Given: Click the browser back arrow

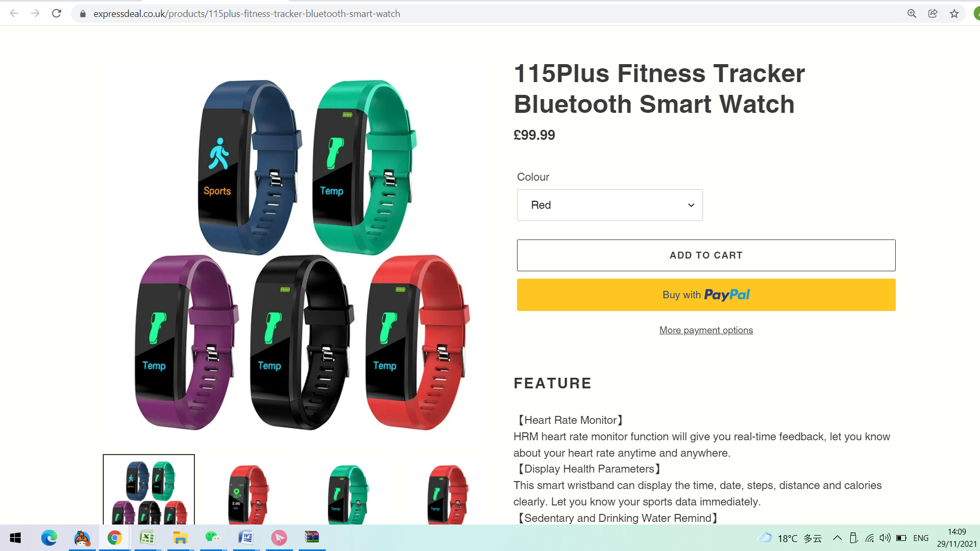Looking at the screenshot, I should pos(14,13).
